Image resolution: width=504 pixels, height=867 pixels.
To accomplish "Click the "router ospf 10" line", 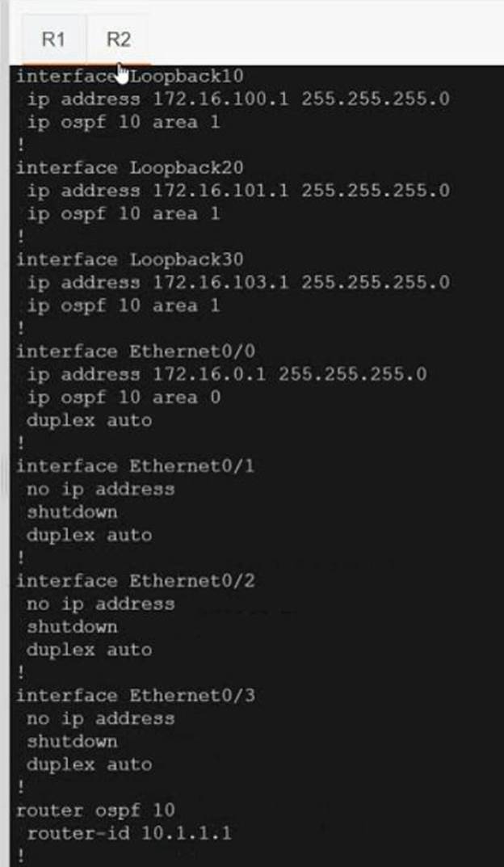I will click(94, 810).
